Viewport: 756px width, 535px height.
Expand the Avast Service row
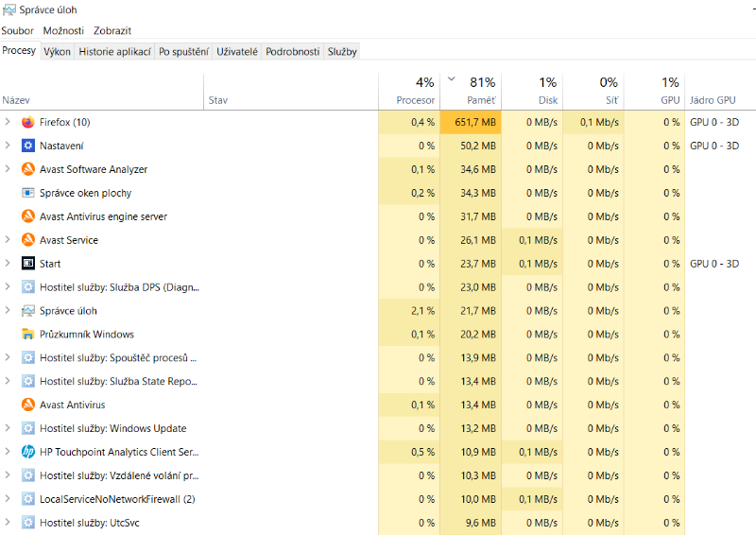(x=8, y=239)
